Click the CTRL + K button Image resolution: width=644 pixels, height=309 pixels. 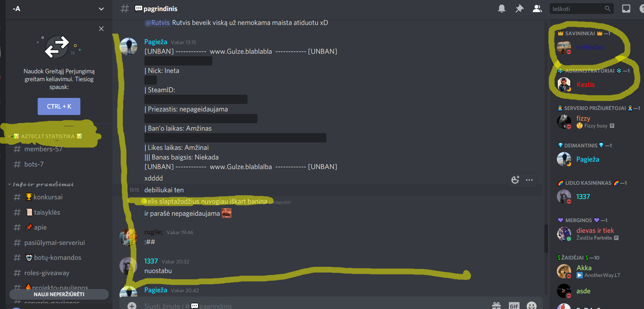click(x=59, y=106)
